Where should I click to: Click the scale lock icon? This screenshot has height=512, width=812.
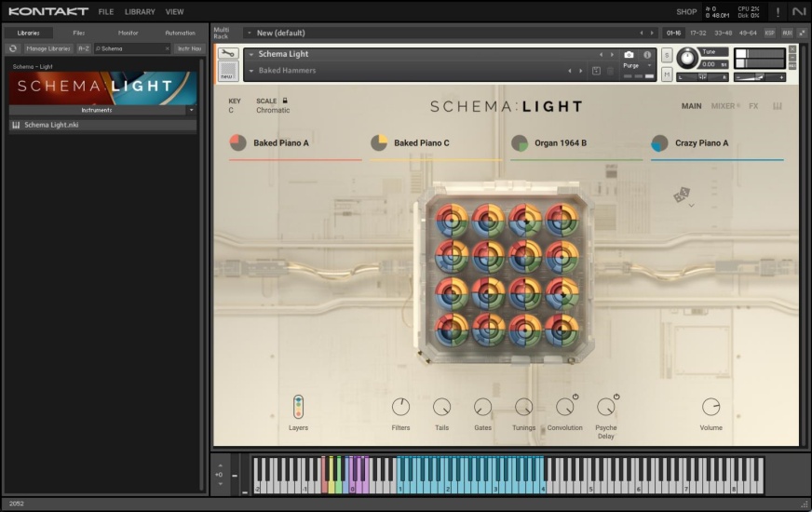[x=285, y=101]
